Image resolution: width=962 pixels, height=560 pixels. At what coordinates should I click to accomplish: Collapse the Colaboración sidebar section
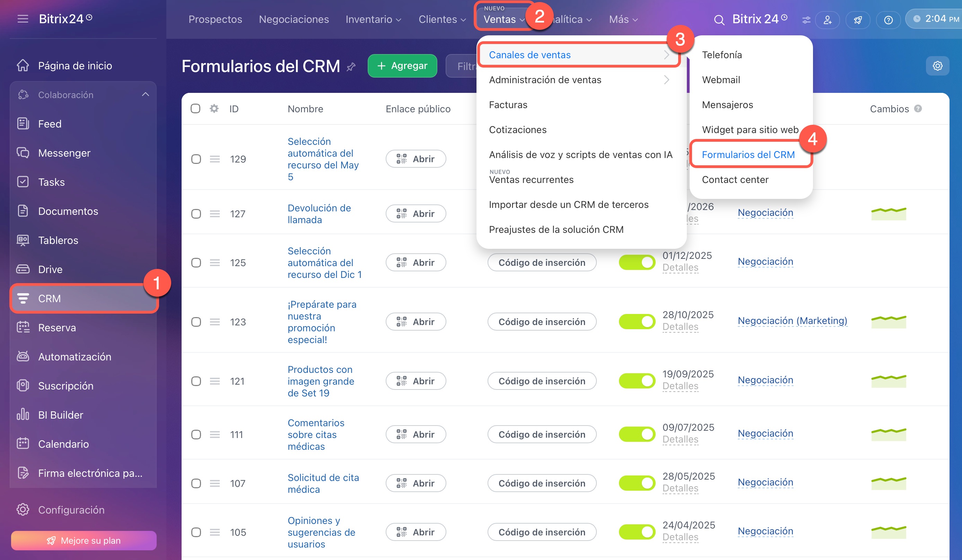pyautogui.click(x=146, y=95)
